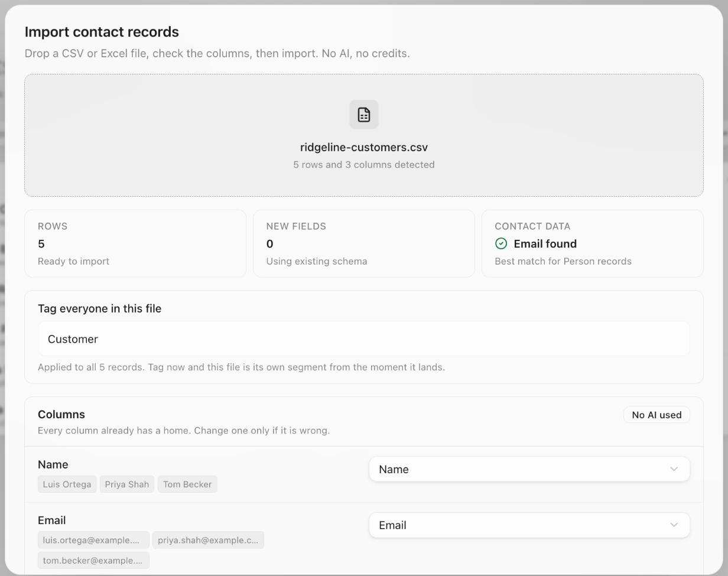Click the ridgeline-customers.csv file name
This screenshot has width=728, height=576.
pos(364,148)
